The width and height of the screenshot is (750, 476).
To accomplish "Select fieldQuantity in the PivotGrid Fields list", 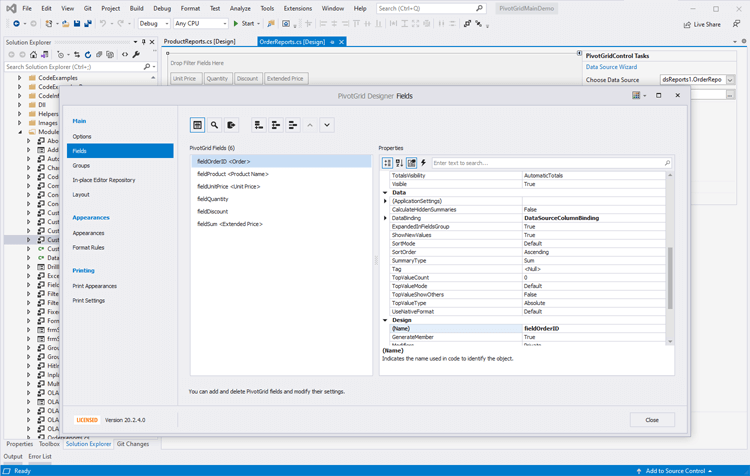I will tap(213, 199).
